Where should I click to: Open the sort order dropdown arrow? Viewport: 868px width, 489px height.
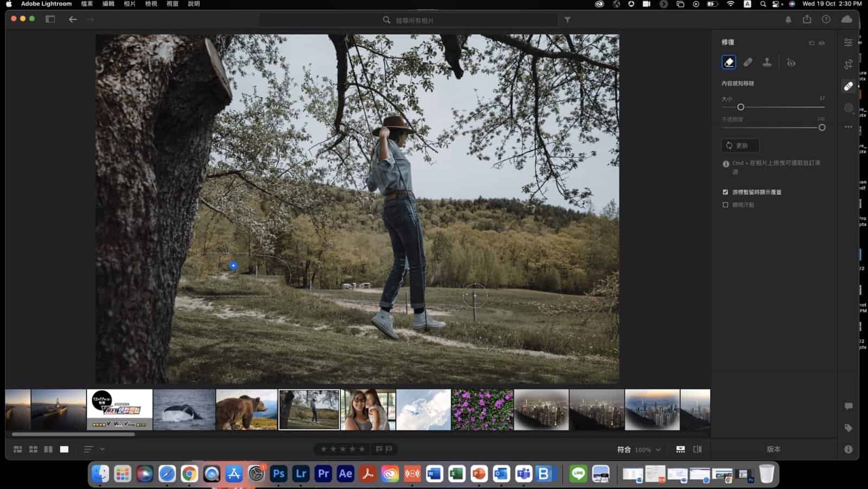(102, 449)
